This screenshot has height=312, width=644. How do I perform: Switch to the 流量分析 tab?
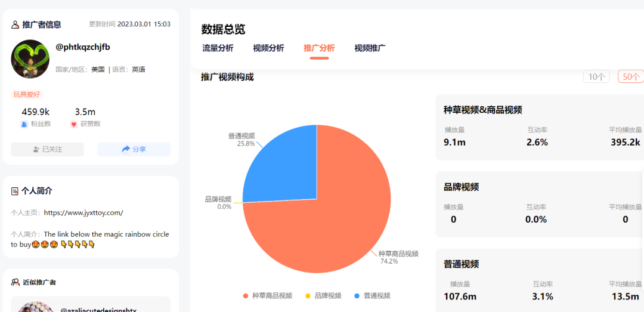pos(218,48)
